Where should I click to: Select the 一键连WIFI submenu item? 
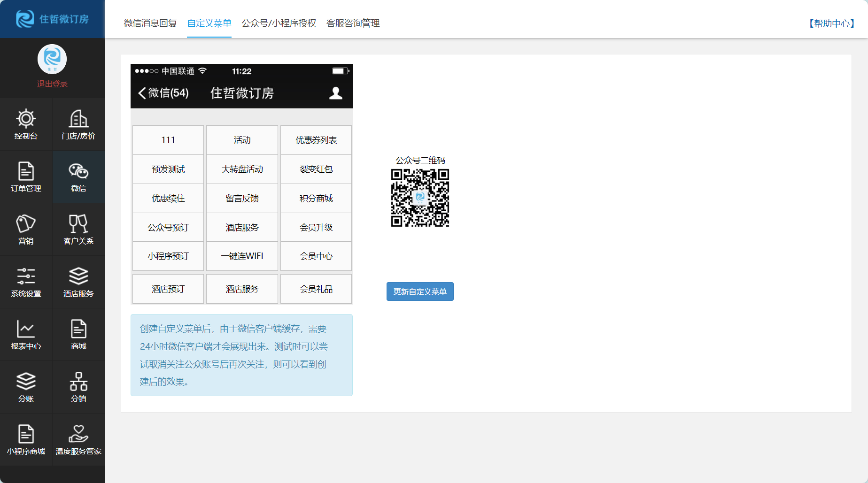click(242, 256)
